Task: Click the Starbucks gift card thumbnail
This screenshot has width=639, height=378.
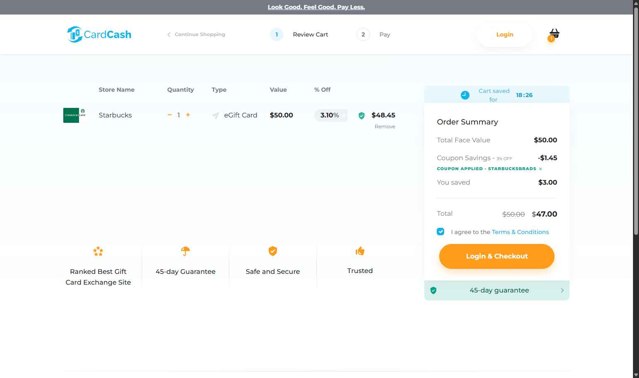Action: [74, 115]
